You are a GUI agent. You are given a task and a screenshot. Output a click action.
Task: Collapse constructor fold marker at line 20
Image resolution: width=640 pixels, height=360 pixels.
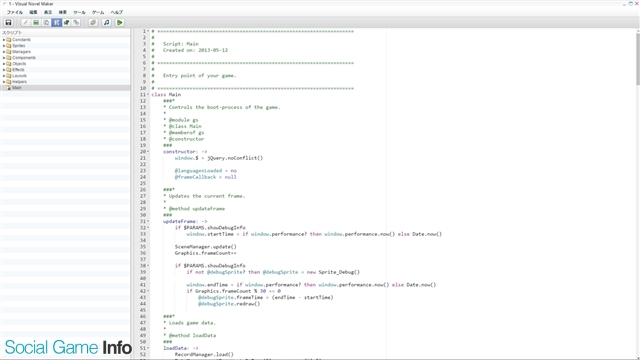click(148, 152)
